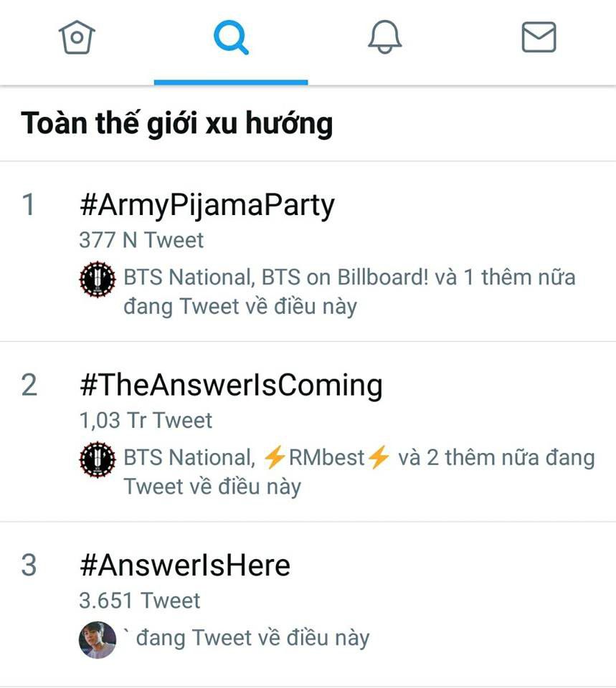Screen dimensions: 616x688
Task: Click the first lightning bolt before RMbest
Action: (275, 457)
